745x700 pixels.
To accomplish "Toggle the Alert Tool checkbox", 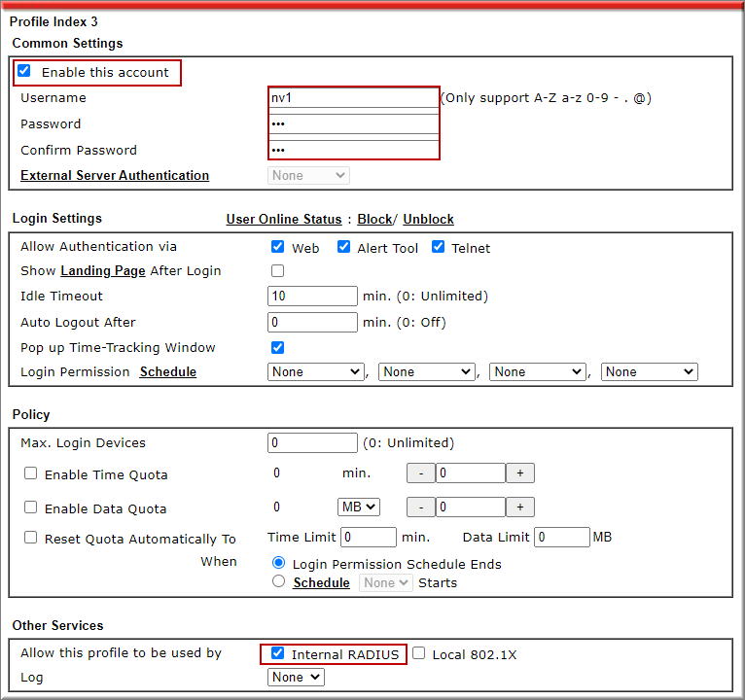I will tap(343, 247).
